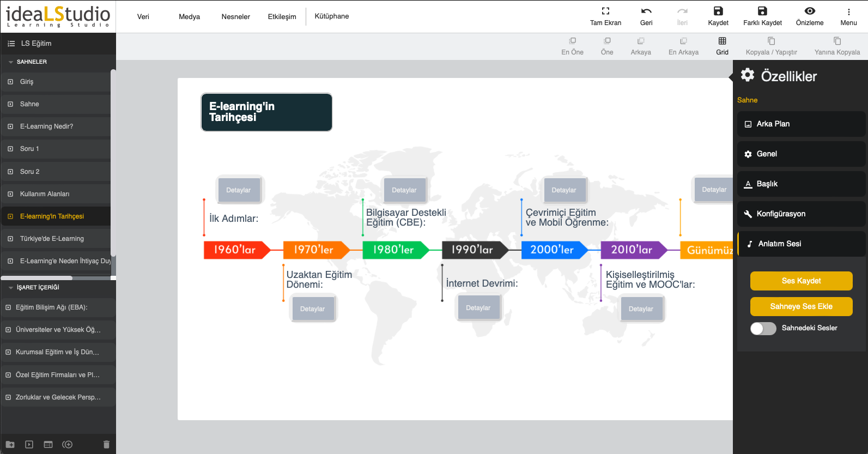Open the Etkileşim menu
The width and height of the screenshot is (868, 454).
pyautogui.click(x=282, y=17)
